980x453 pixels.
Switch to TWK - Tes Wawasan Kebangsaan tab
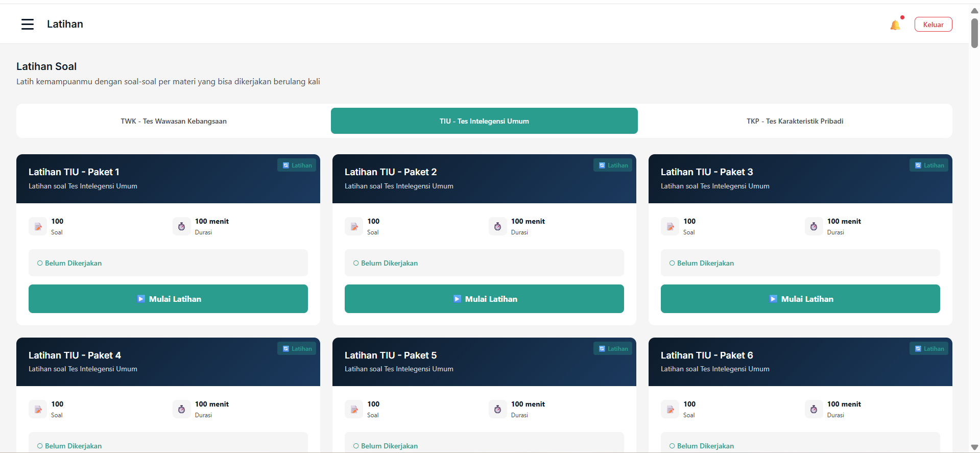click(x=174, y=121)
